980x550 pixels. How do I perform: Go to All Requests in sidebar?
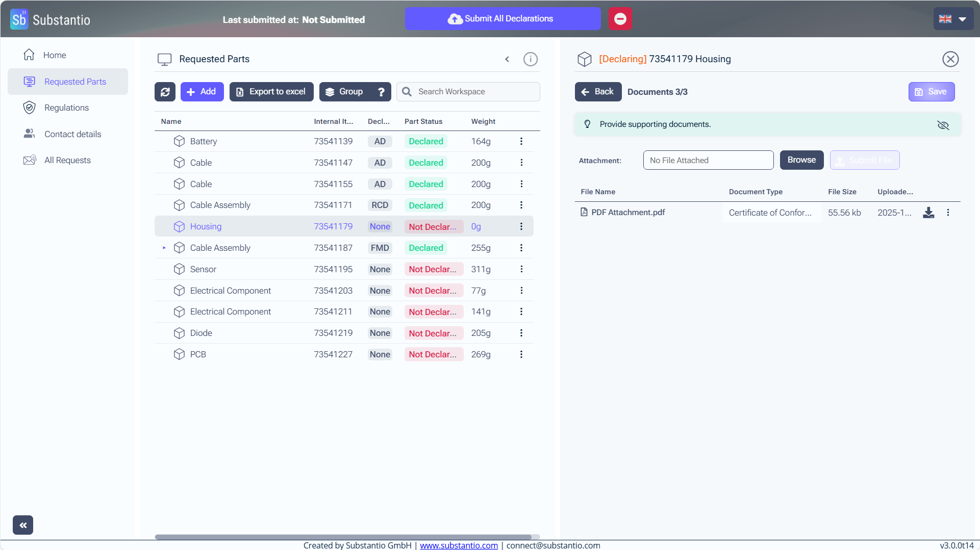point(67,160)
